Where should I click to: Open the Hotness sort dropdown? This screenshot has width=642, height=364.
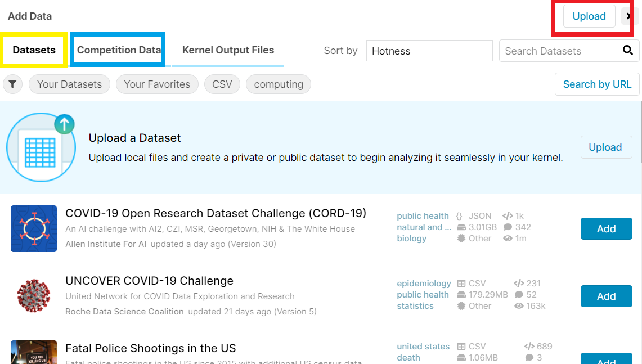429,51
